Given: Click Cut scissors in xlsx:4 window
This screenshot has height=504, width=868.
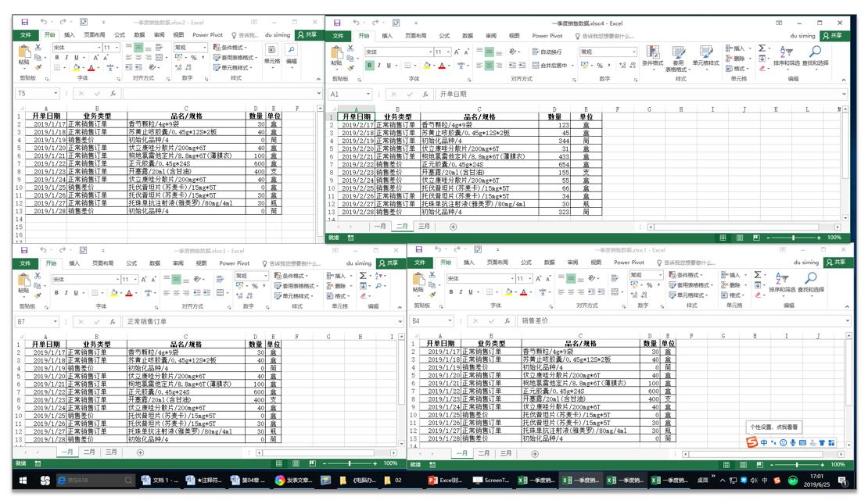Looking at the screenshot, I should point(350,48).
